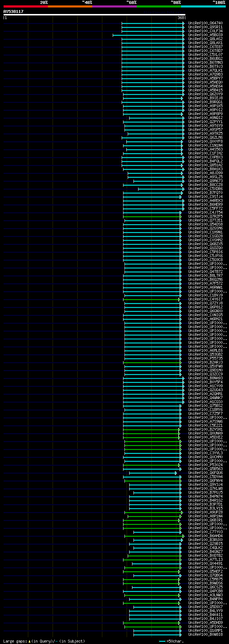Select hit label UniRef100_C5E221
The width and height of the screenshot is (229, 644).
[205, 426]
